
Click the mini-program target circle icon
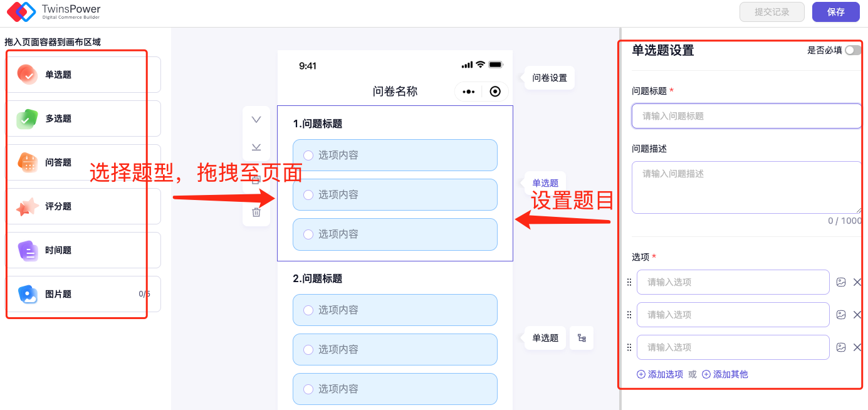(495, 92)
